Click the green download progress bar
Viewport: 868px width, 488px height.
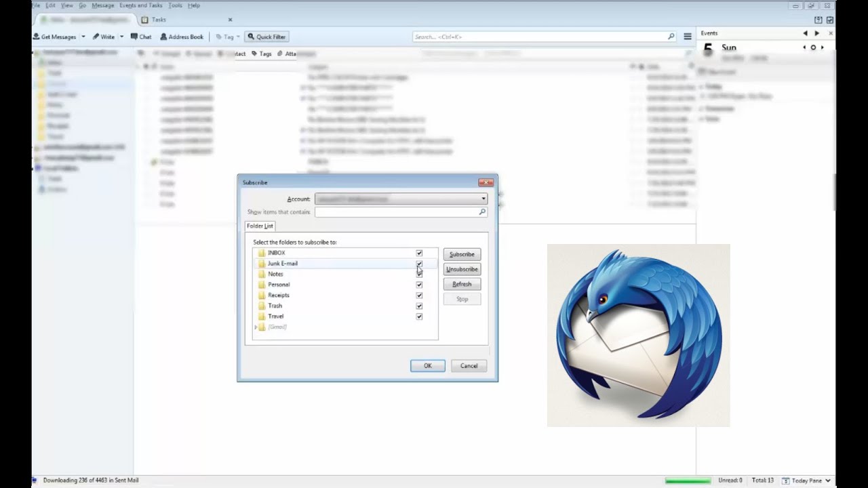point(688,481)
